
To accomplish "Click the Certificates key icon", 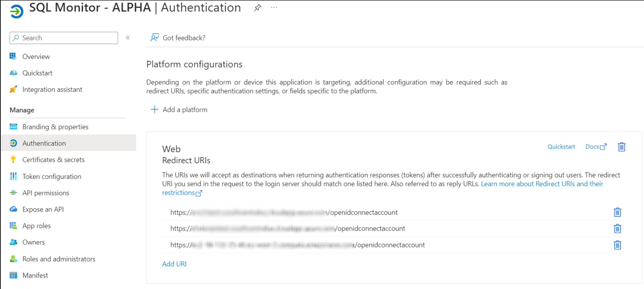I will tap(13, 159).
